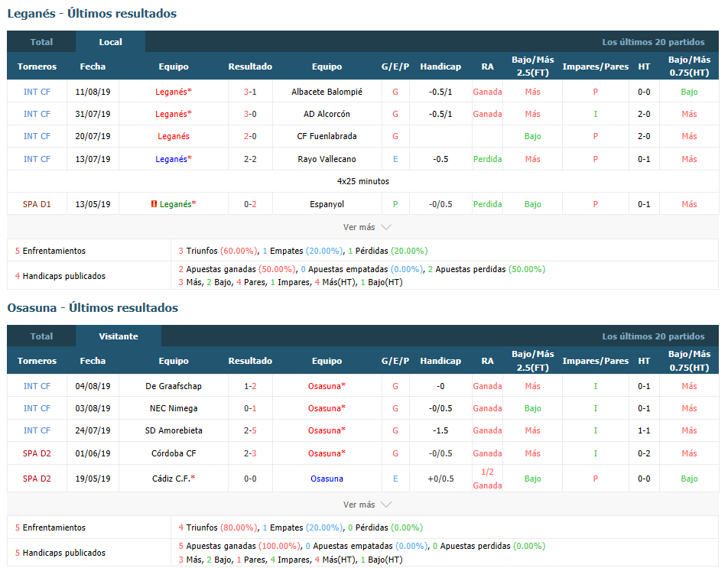Click INT CF tournament on 11/08/19 row
The width and height of the screenshot is (728, 568).
click(37, 92)
